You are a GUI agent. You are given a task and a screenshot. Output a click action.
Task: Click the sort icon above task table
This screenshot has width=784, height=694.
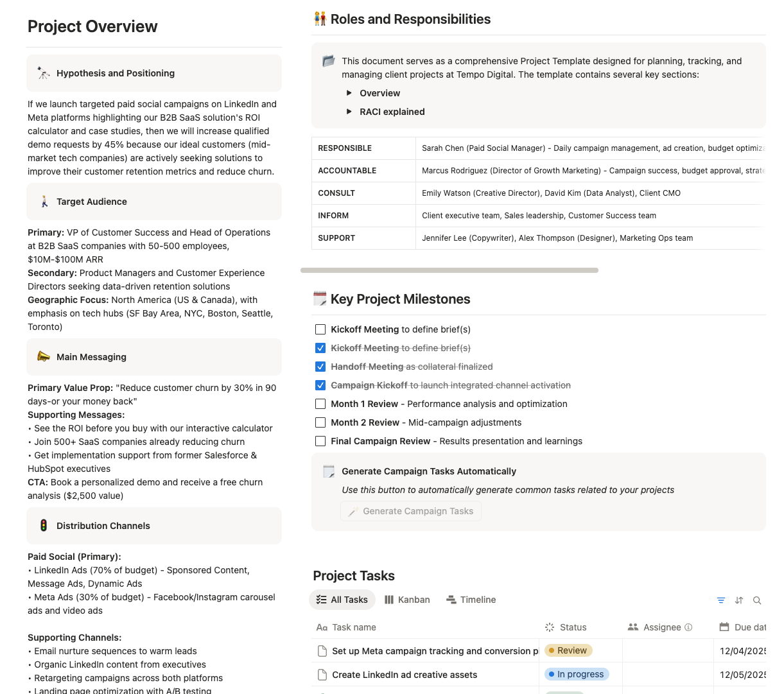click(739, 600)
